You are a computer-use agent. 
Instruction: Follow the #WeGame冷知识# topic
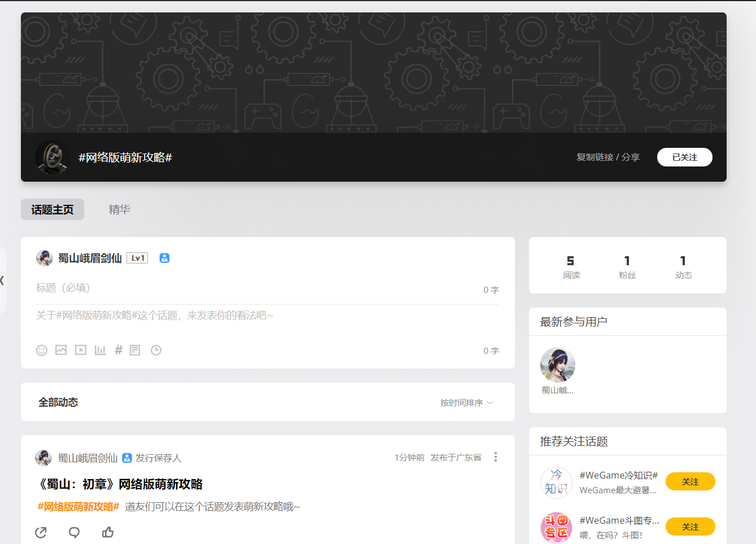(690, 482)
